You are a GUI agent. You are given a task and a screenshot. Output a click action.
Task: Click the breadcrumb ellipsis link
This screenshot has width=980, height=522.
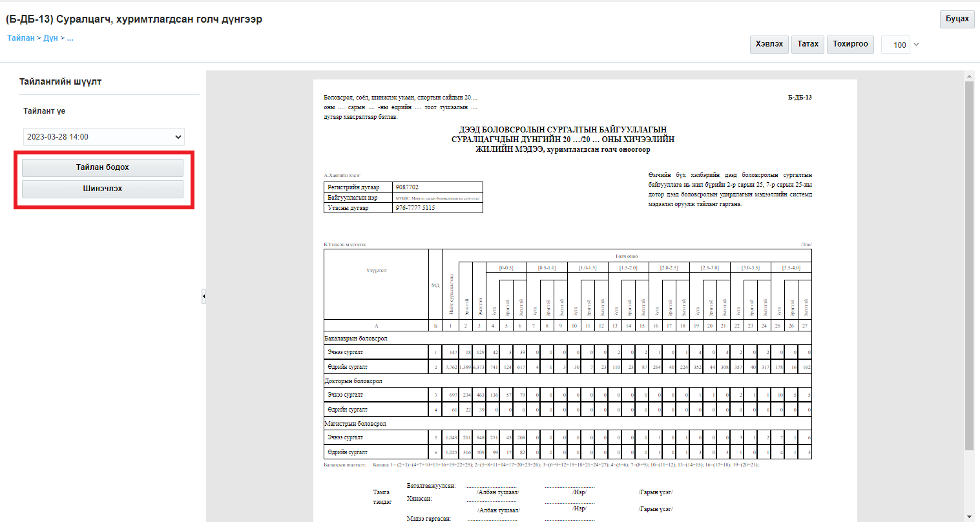[70, 38]
